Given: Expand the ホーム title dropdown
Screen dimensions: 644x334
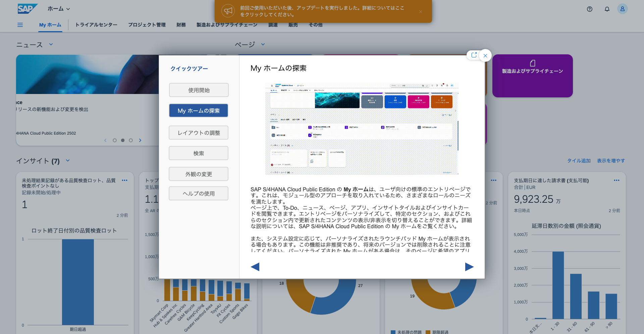Looking at the screenshot, I should pos(68,9).
